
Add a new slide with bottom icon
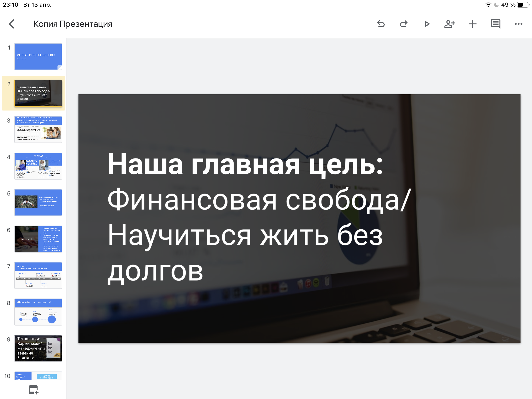pyautogui.click(x=33, y=390)
